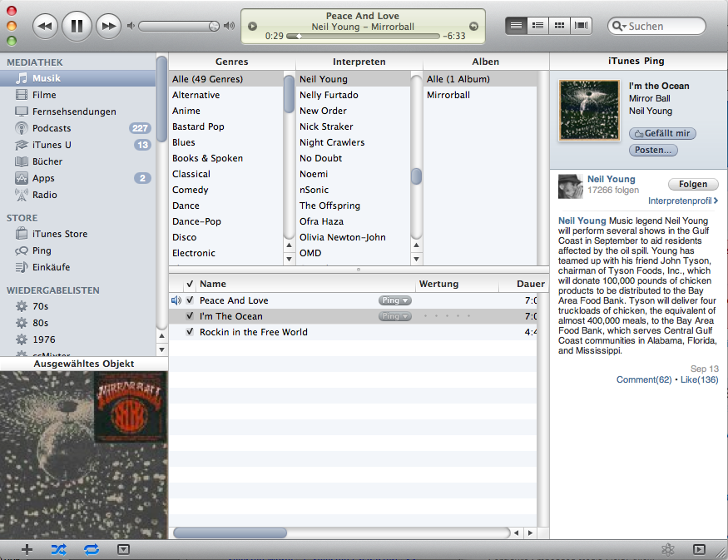Click the small play icon in the now-playing display
728x560 pixels.
tap(252, 27)
